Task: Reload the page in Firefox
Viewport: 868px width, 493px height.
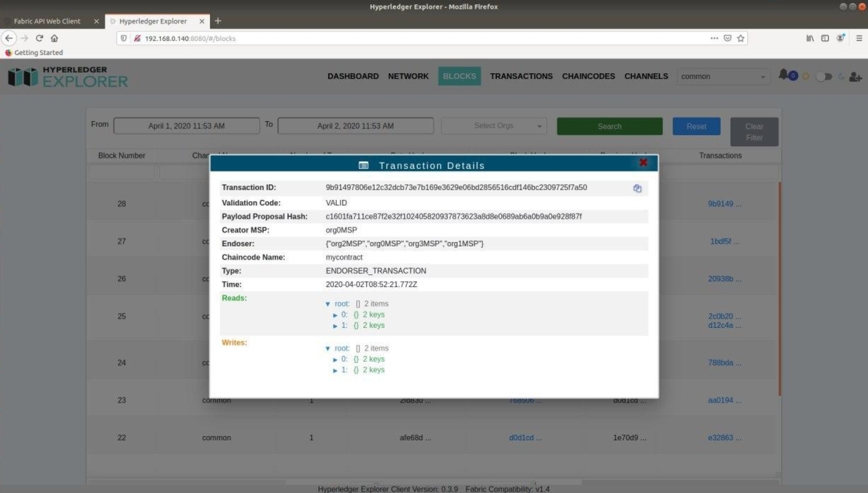Action: [39, 38]
